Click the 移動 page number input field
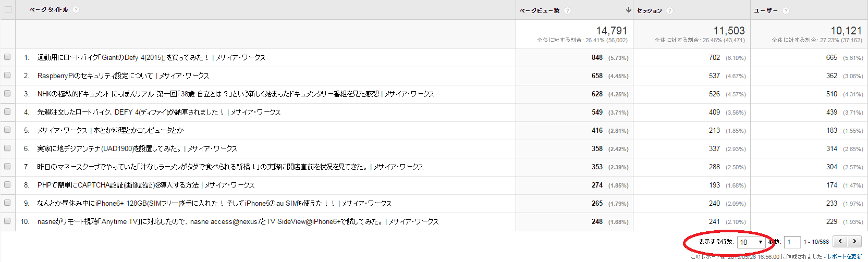The height and width of the screenshot is (262, 868). (x=792, y=242)
